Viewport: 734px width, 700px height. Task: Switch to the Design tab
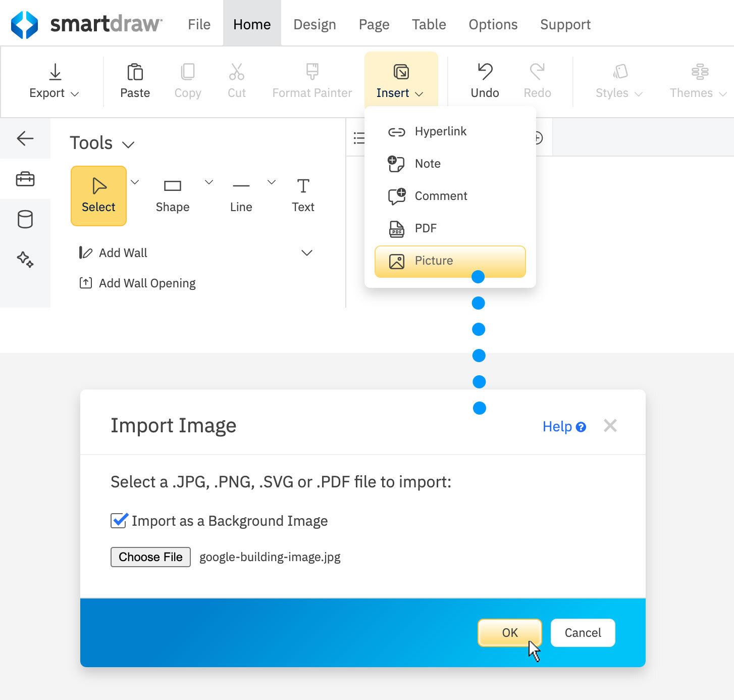tap(314, 24)
